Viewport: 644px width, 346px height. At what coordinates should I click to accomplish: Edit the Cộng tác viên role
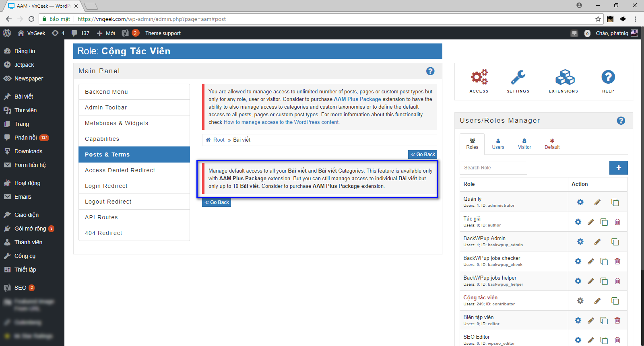[x=597, y=301]
